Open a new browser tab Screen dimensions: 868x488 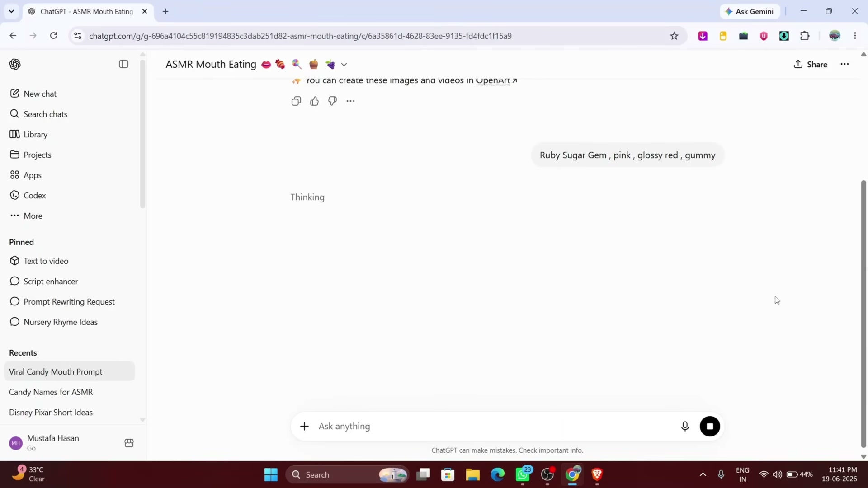[165, 11]
